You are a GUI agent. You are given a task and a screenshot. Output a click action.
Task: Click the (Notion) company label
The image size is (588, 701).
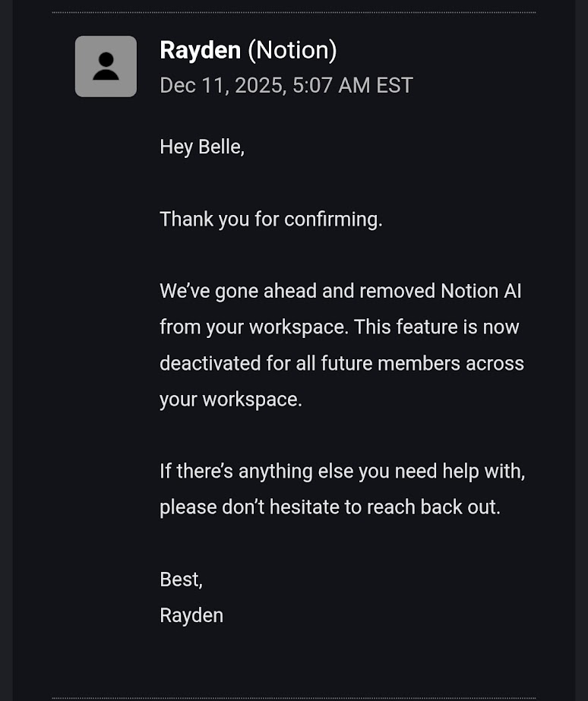click(x=292, y=50)
